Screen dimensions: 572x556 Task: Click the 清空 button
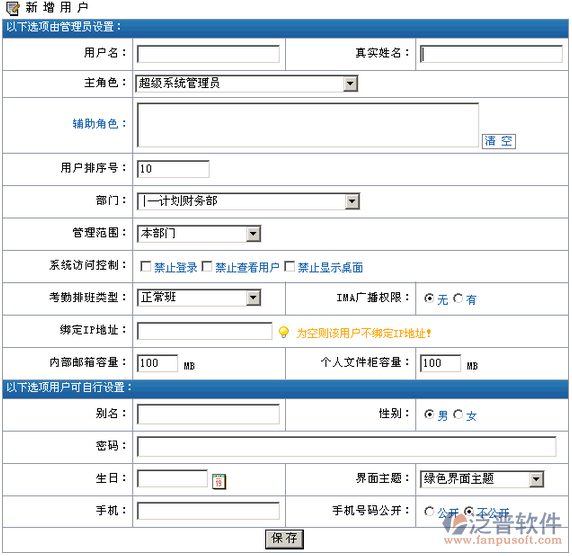click(499, 141)
